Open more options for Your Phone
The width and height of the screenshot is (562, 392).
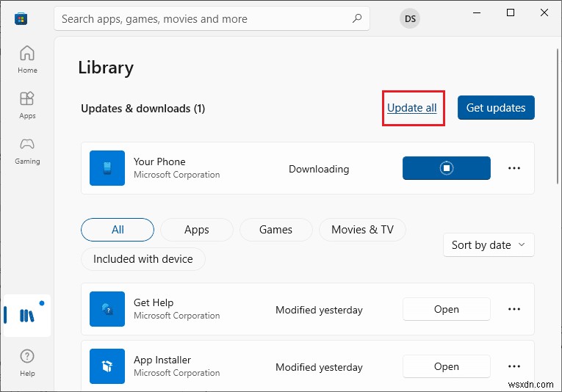tap(514, 168)
